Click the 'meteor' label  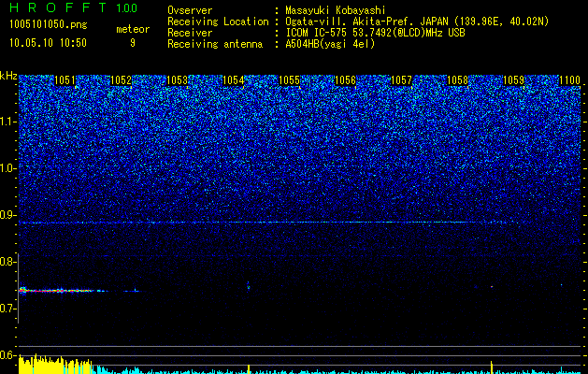[x=133, y=29]
